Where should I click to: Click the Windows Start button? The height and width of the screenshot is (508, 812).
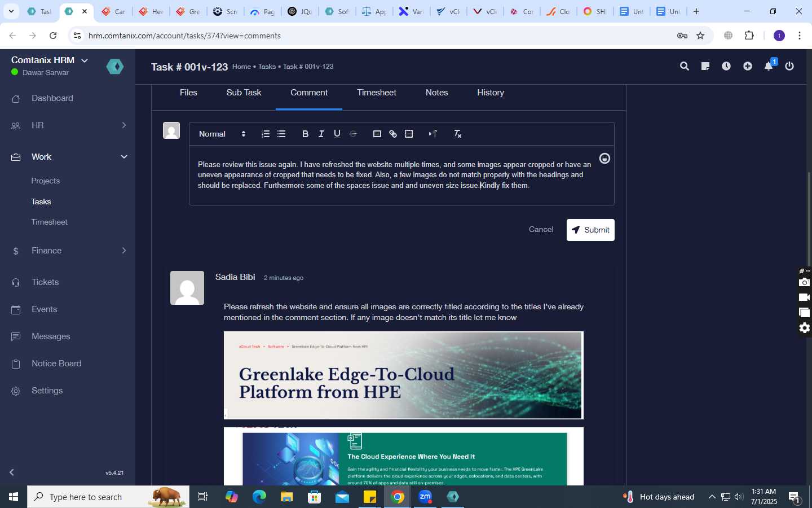[14, 497]
